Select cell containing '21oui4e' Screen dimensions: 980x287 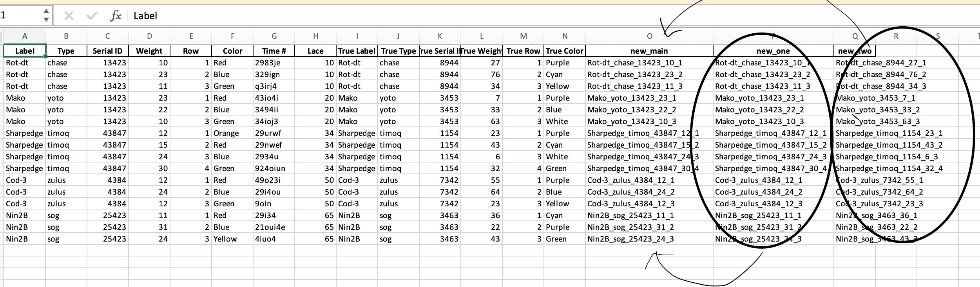[x=274, y=227]
